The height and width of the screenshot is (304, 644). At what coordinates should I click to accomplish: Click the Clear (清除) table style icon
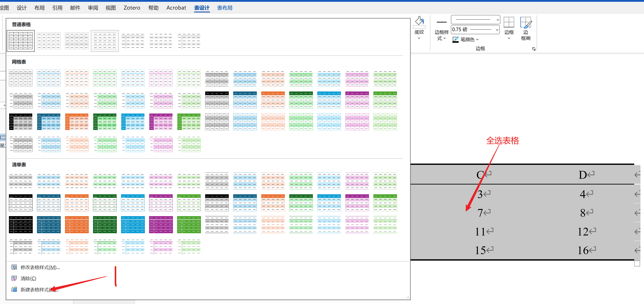(x=14, y=278)
